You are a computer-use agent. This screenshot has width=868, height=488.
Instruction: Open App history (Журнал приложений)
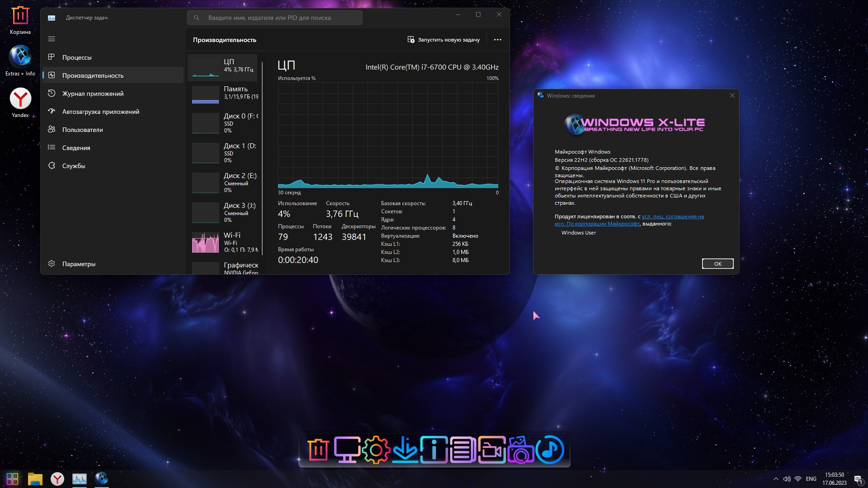pyautogui.click(x=93, y=94)
